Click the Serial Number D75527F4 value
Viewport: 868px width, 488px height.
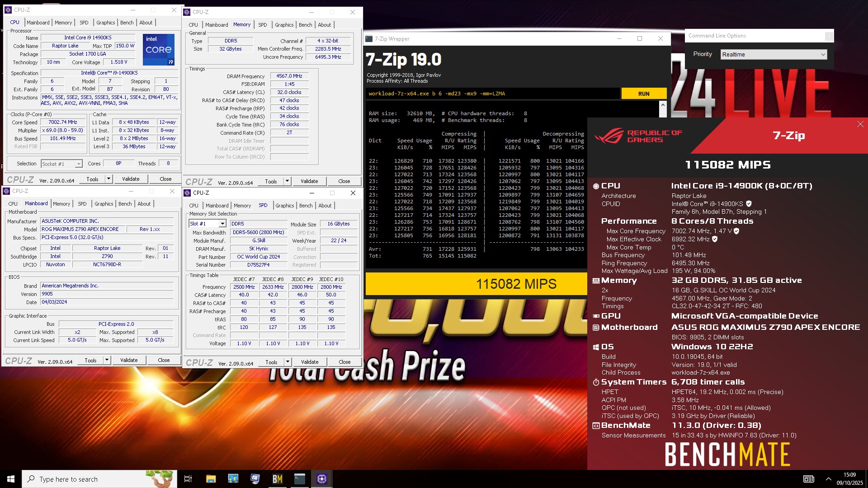tap(259, 265)
